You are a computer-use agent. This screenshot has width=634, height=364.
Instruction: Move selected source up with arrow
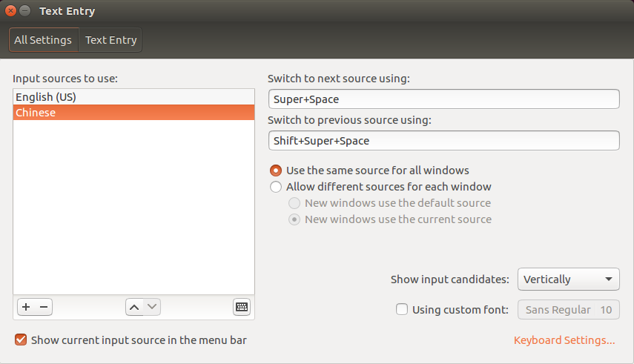(134, 307)
